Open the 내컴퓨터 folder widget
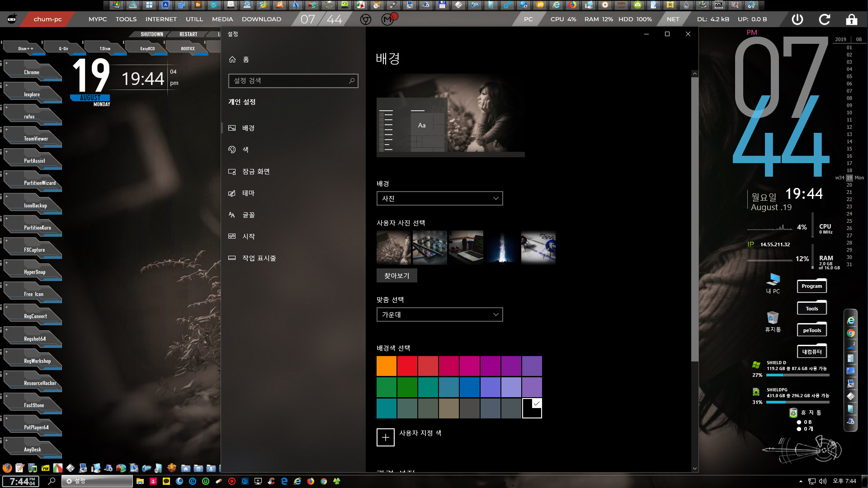The width and height of the screenshot is (868, 488). (x=812, y=352)
